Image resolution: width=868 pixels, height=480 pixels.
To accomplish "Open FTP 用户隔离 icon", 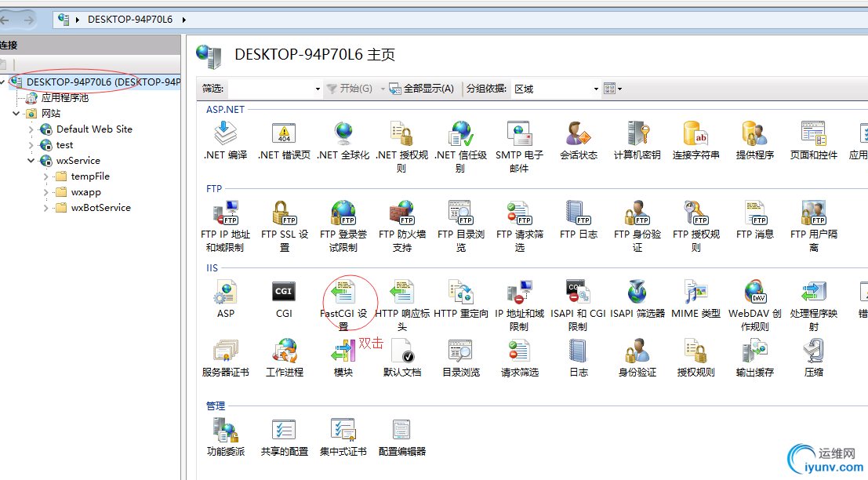I will [814, 213].
